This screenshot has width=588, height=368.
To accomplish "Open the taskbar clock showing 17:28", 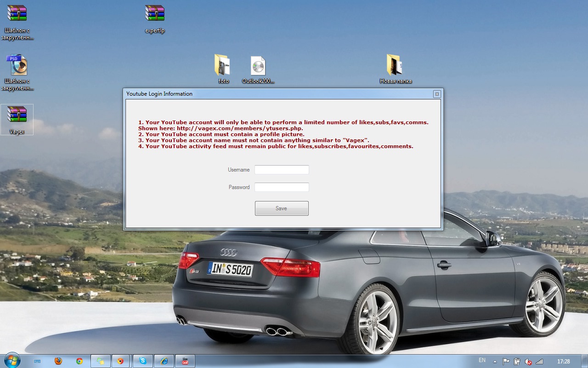I will 564,362.
